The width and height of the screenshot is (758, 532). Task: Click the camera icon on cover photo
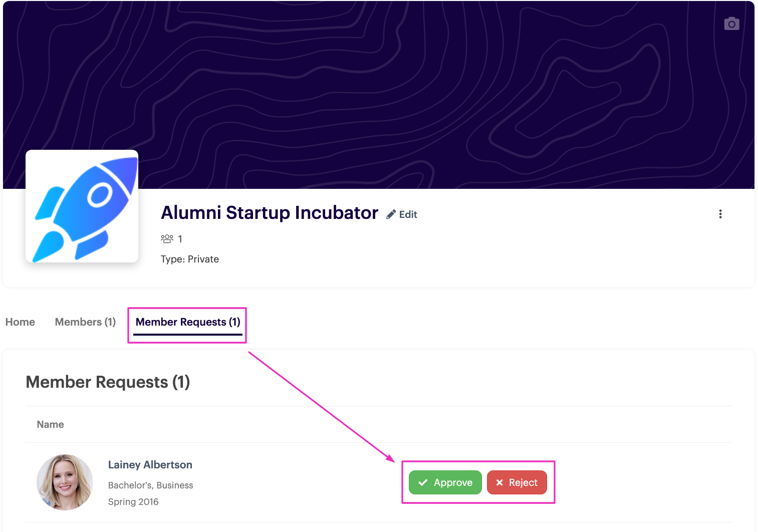[731, 24]
